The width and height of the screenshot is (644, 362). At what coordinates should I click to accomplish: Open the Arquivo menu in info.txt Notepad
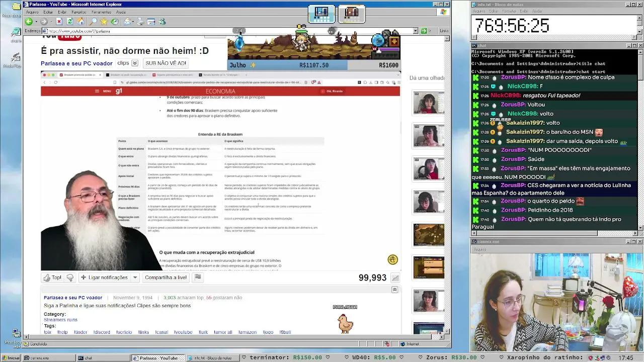coord(479,11)
